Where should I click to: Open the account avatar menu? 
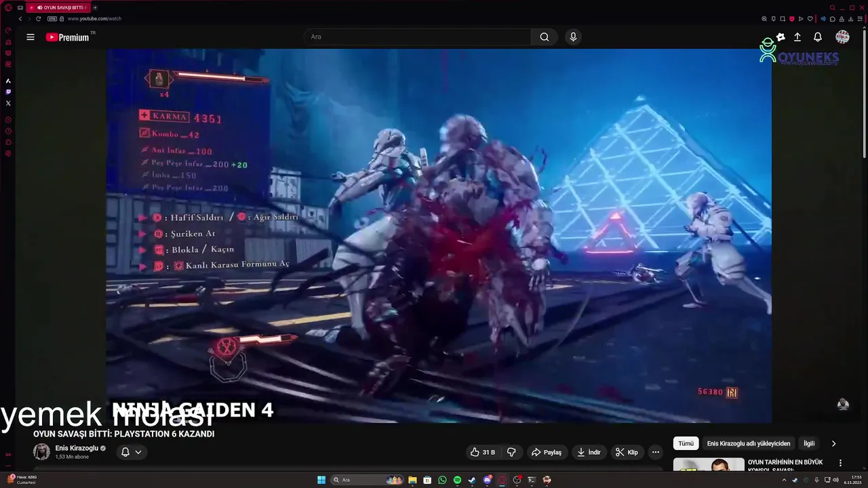coord(842,37)
